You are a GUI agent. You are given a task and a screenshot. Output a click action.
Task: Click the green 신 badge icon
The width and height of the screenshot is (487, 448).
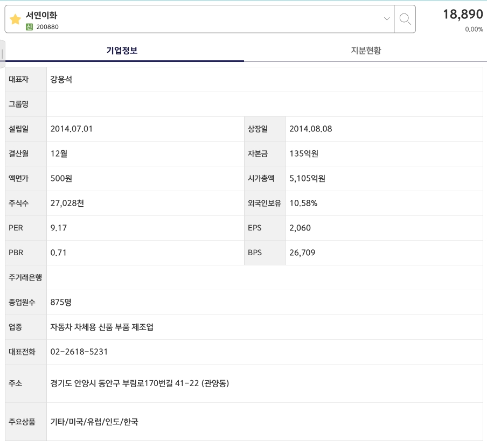pyautogui.click(x=29, y=27)
